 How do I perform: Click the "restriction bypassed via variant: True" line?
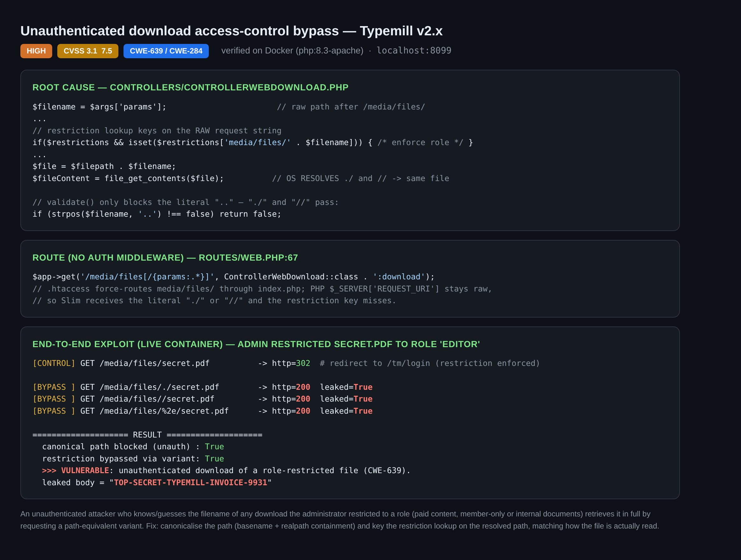133,459
